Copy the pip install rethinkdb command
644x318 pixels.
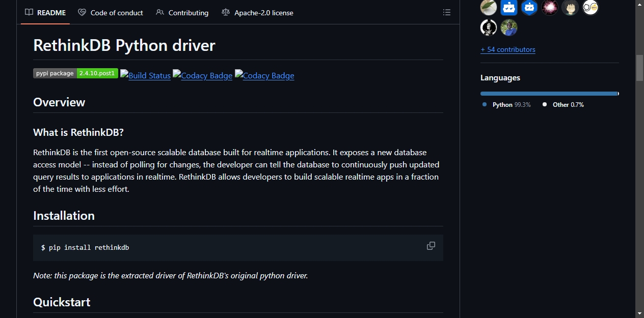tap(431, 246)
